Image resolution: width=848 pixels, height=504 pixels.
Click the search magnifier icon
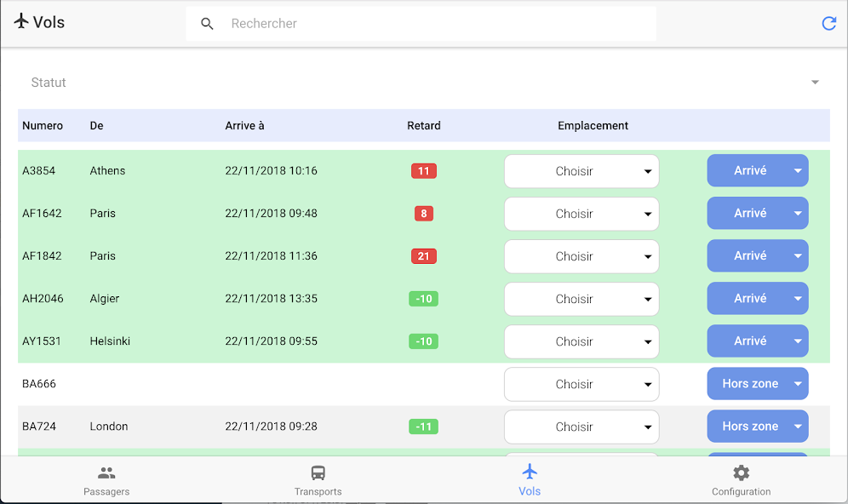tap(207, 24)
